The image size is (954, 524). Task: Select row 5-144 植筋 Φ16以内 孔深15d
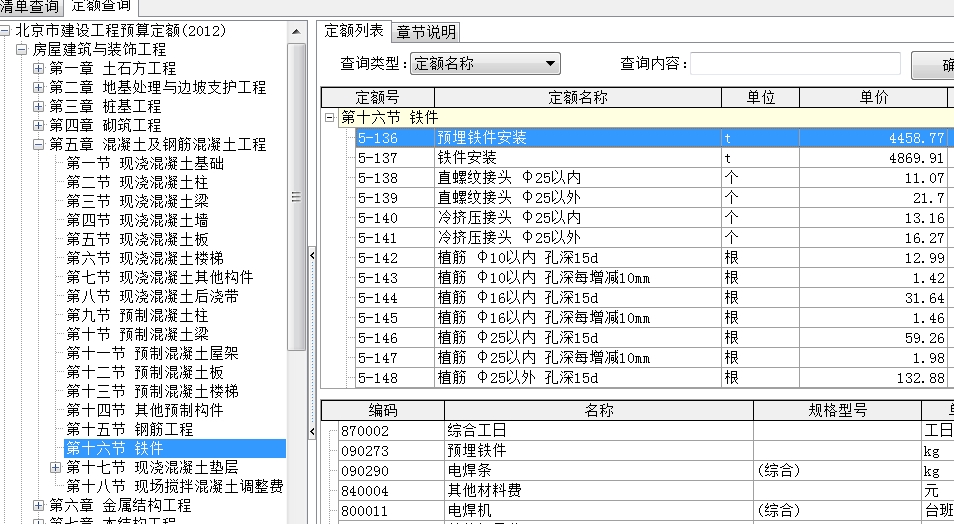click(x=651, y=298)
